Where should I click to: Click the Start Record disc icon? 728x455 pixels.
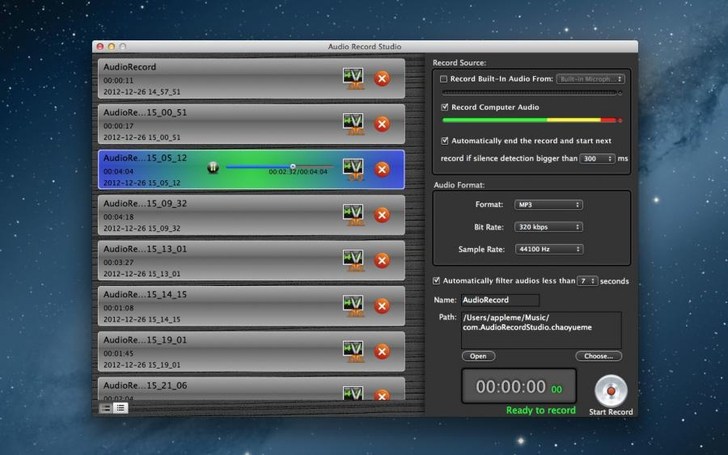click(x=609, y=388)
